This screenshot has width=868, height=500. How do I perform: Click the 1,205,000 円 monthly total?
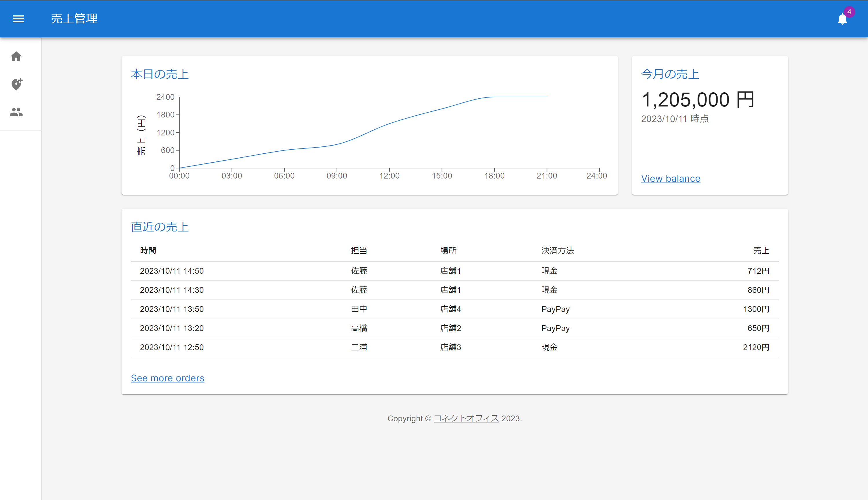click(698, 100)
